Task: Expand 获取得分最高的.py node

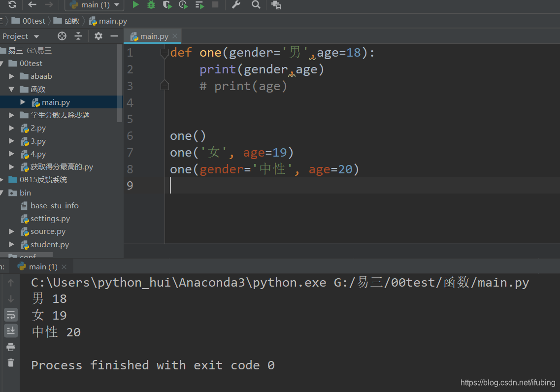Action: point(11,167)
